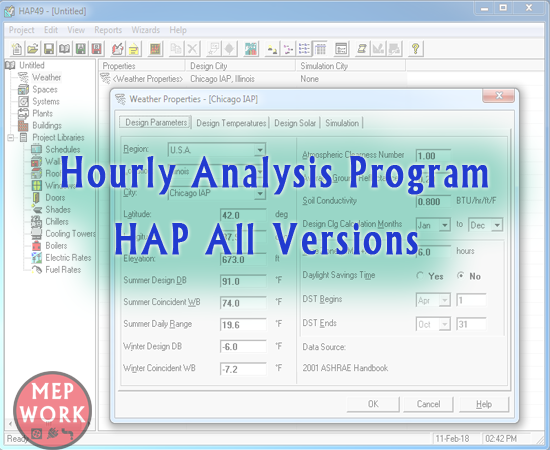The height and width of the screenshot is (450, 550).
Task: Click the Winter Coincident WB field -7.2
Action: tap(243, 369)
